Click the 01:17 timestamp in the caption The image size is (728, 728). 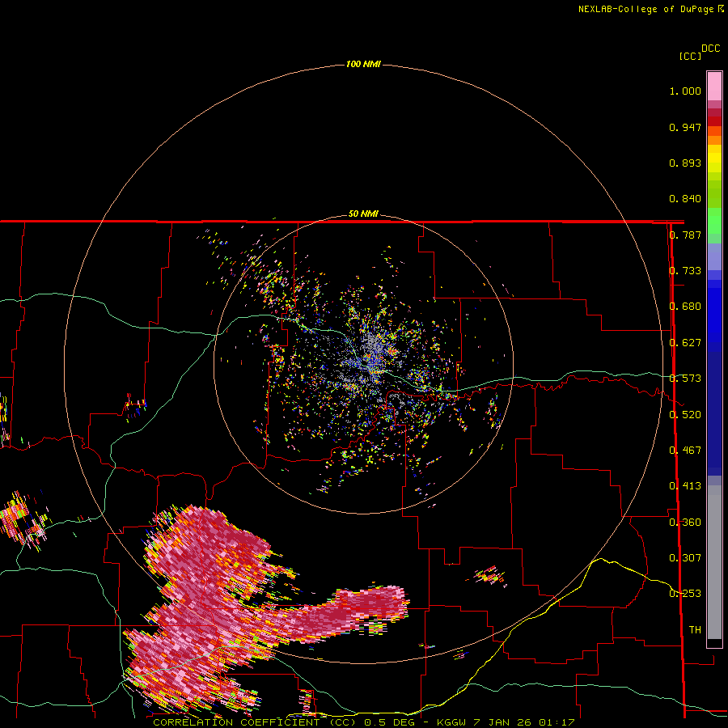tap(557, 722)
